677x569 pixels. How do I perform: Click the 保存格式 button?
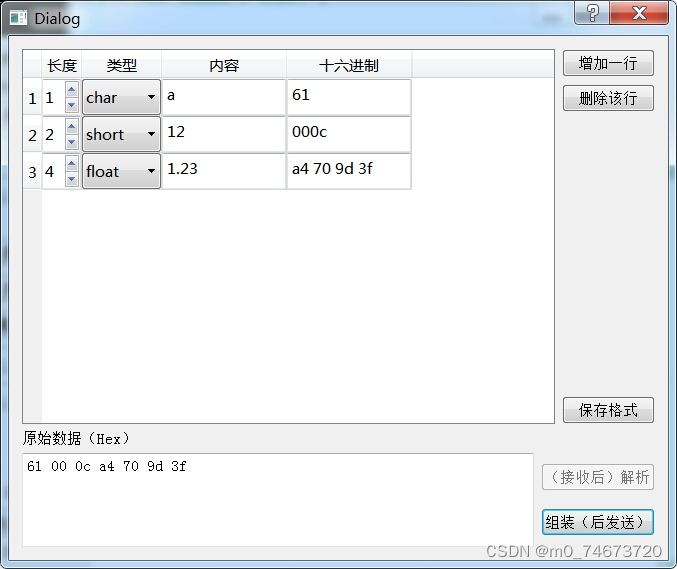coord(608,410)
